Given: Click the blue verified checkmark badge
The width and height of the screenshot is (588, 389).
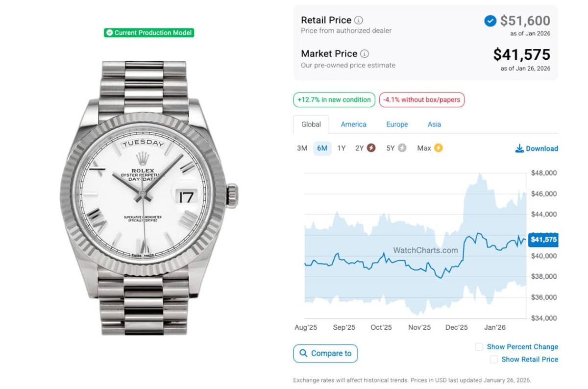Looking at the screenshot, I should coord(490,21).
